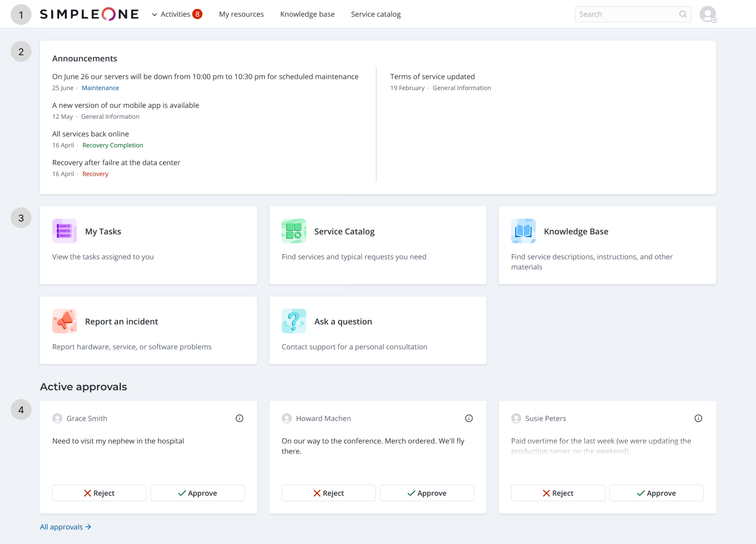Open Service catalog from top navigation
Image resolution: width=756 pixels, height=544 pixels.
[x=376, y=14]
